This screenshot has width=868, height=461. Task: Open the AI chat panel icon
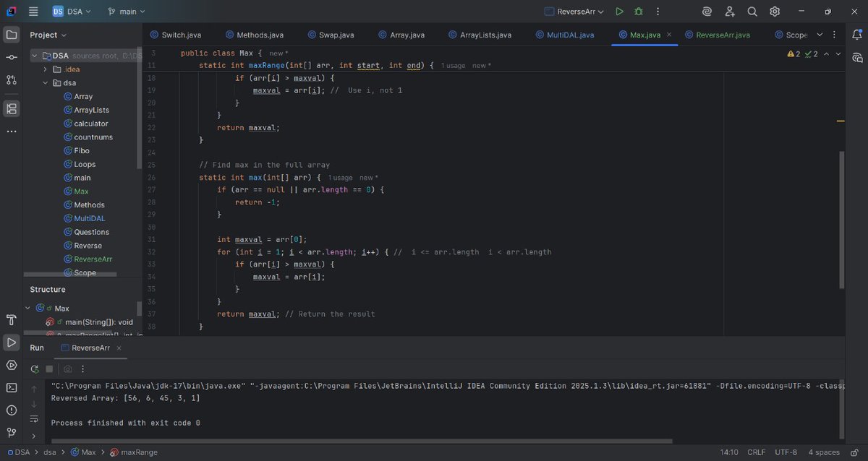pyautogui.click(x=857, y=57)
